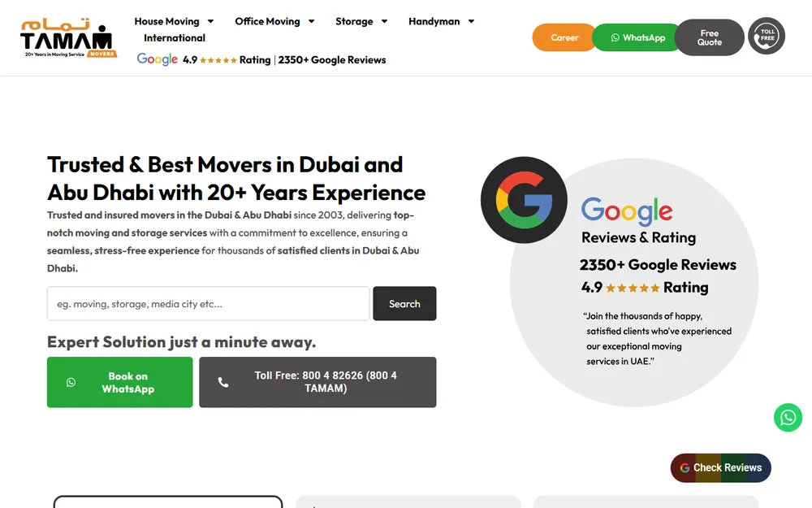Expand the House Moving dropdown arrow

point(211,21)
